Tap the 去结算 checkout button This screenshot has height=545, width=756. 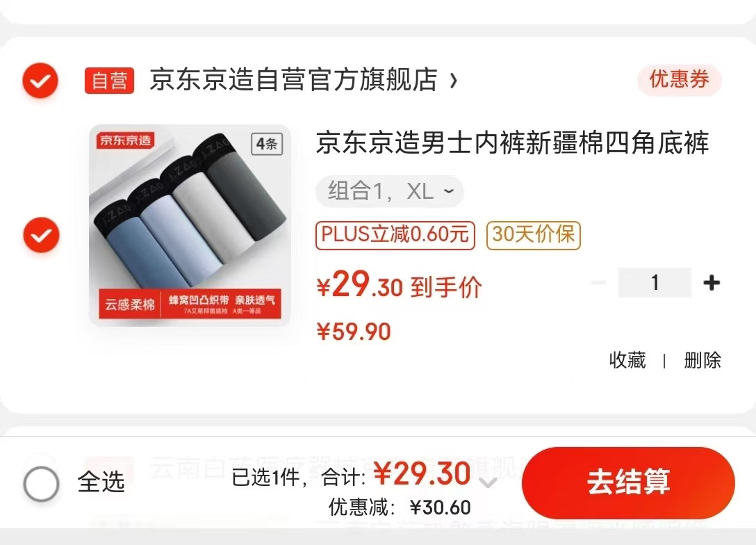point(628,482)
